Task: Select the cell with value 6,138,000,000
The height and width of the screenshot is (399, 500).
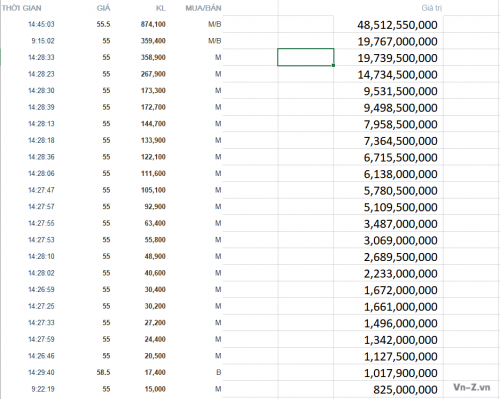Action: pyautogui.click(x=389, y=174)
